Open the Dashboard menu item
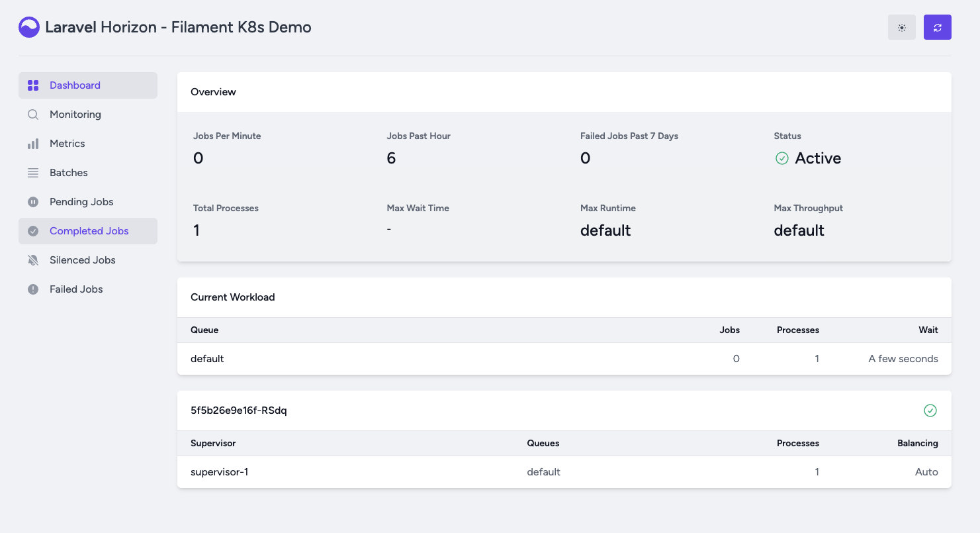The image size is (980, 533). point(88,85)
